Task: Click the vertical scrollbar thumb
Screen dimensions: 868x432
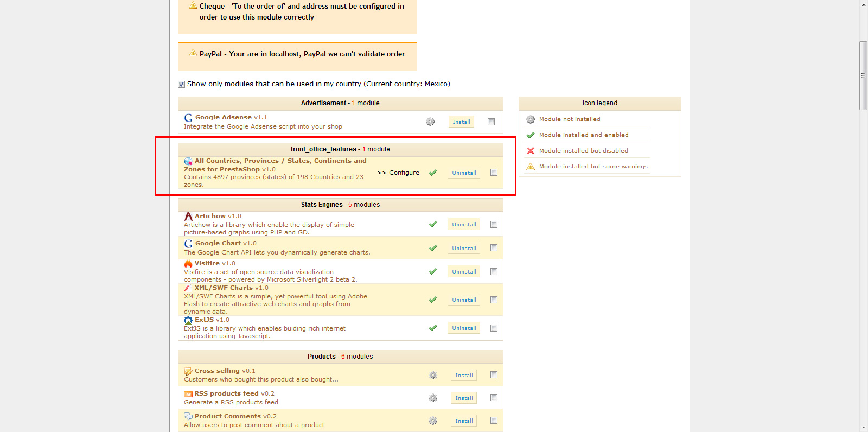Action: coord(864,75)
